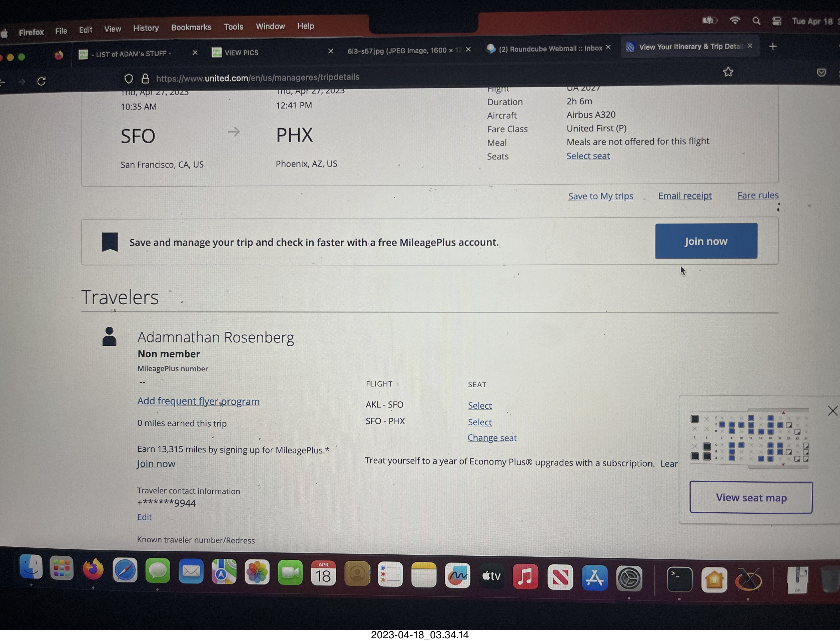This screenshot has width=840, height=641.
Task: Open the macOS Control Center icon
Action: pyautogui.click(x=776, y=21)
